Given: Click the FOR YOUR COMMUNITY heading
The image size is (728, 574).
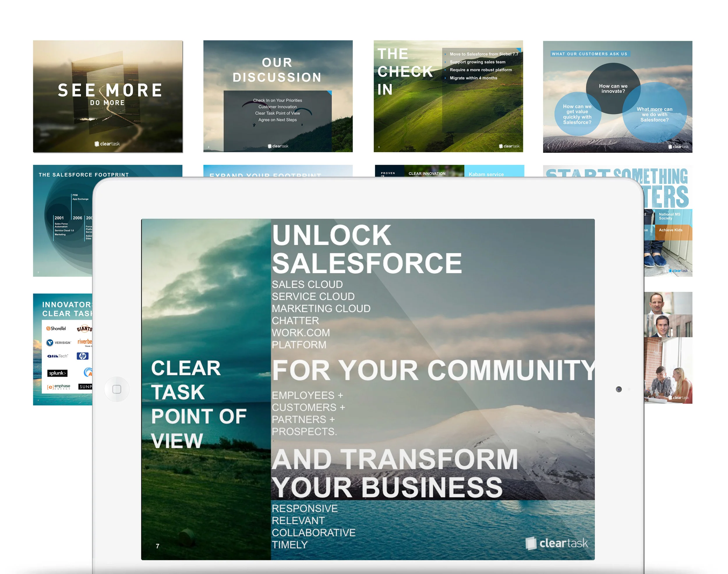Looking at the screenshot, I should (433, 370).
